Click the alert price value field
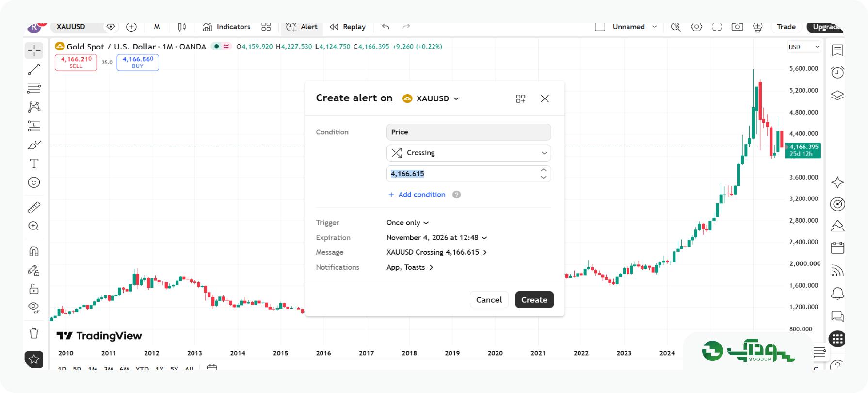The width and height of the screenshot is (868, 393). [468, 174]
